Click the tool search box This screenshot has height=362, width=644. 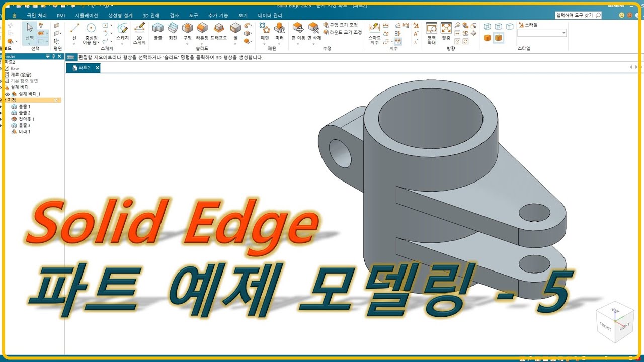(x=579, y=16)
